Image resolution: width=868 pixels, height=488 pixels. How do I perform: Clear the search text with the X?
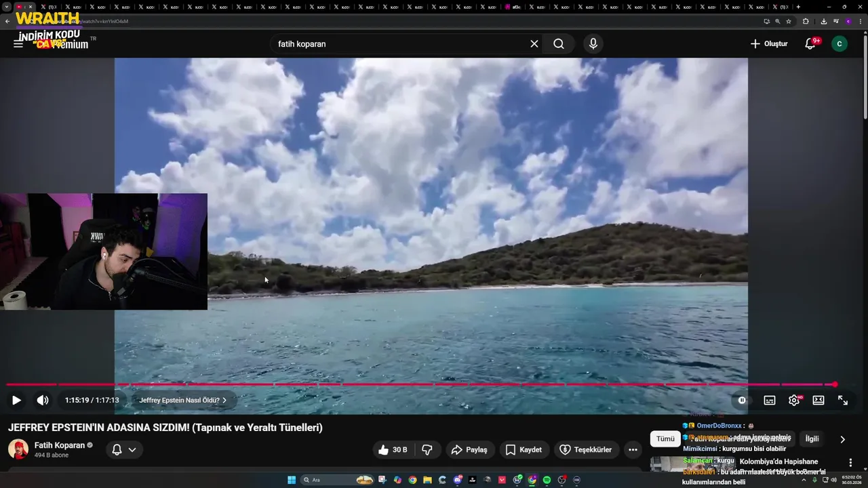(x=534, y=44)
